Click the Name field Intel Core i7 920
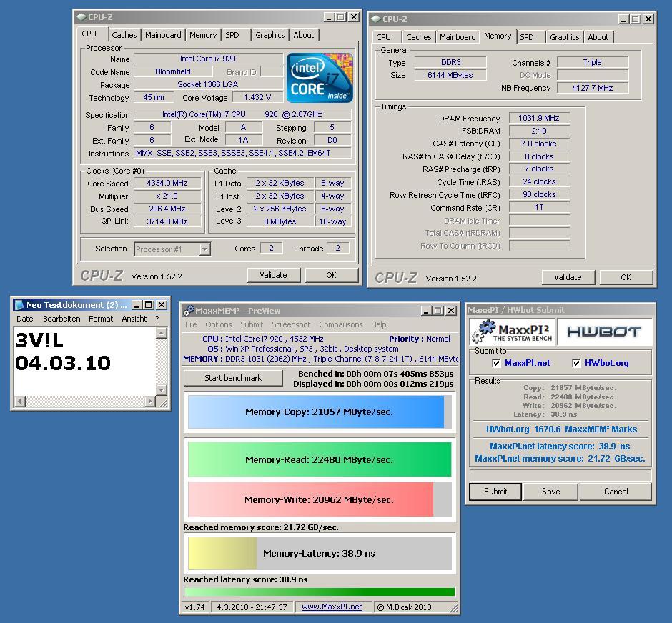The image size is (672, 623). click(208, 59)
